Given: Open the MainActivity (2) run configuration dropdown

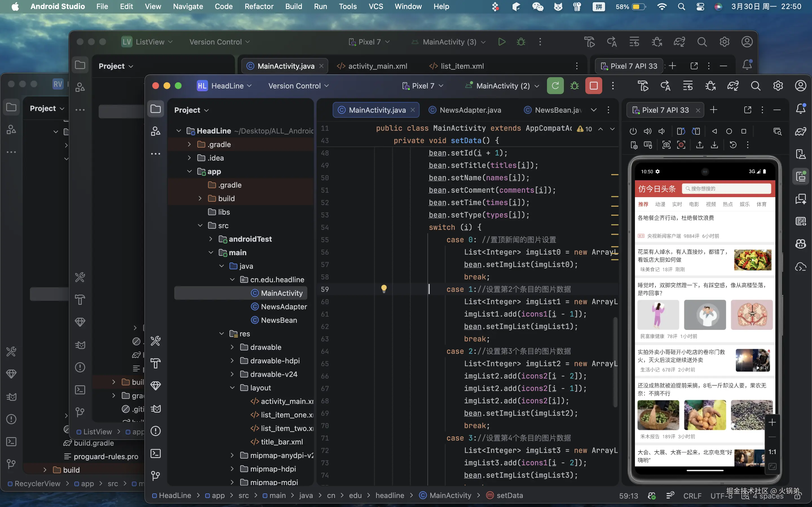Looking at the screenshot, I should click(502, 86).
